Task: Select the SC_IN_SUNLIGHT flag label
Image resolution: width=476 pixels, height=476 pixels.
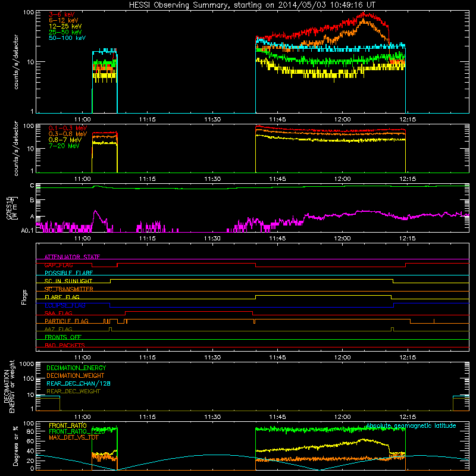Action: pos(68,281)
